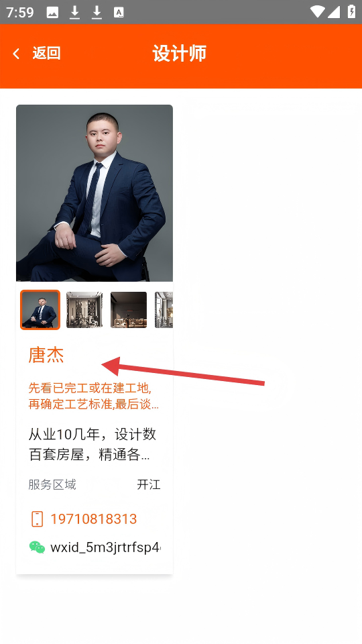The height and width of the screenshot is (644, 362).
Task: Open the large designer portrait photo
Action: 95,193
